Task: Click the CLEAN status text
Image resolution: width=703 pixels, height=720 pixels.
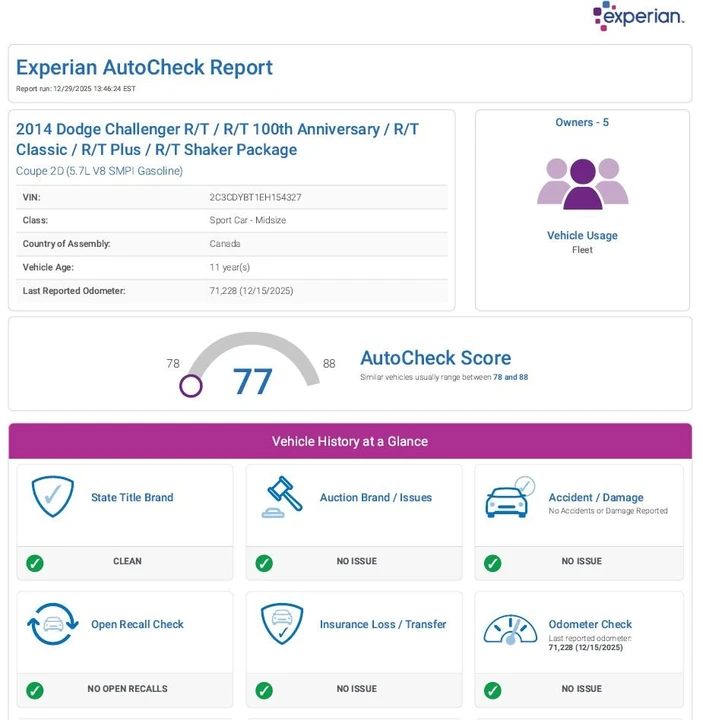Action: pyautogui.click(x=127, y=561)
